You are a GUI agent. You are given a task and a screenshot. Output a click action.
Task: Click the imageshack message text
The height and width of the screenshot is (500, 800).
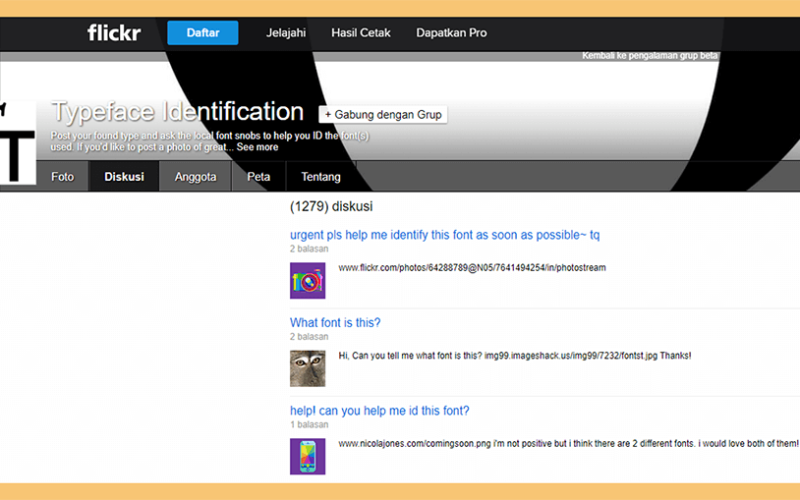515,356
